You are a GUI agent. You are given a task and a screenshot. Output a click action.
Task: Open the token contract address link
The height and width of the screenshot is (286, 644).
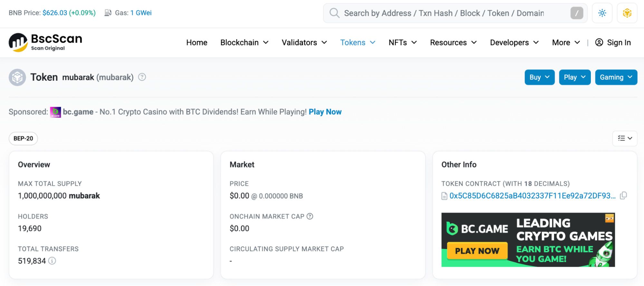tap(532, 196)
